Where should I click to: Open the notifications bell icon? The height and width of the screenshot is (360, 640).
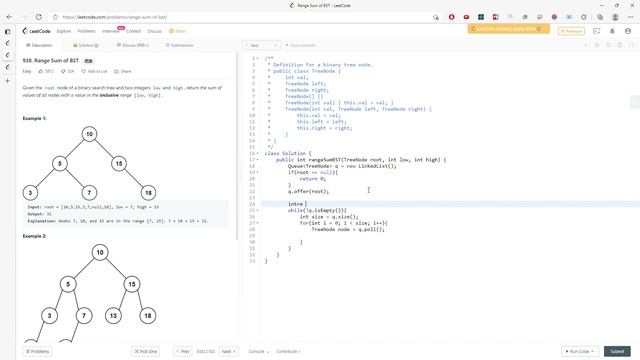(x=612, y=31)
